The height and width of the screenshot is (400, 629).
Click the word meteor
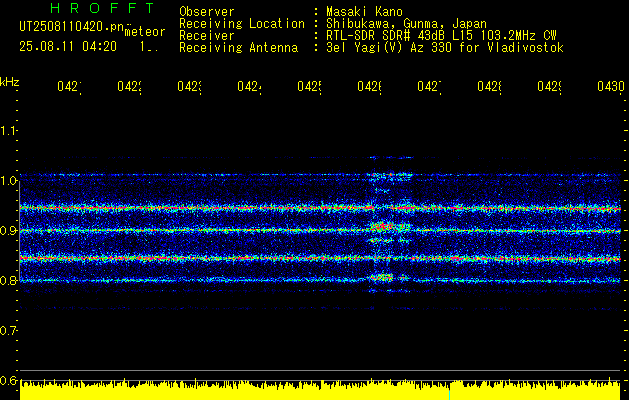tap(145, 32)
